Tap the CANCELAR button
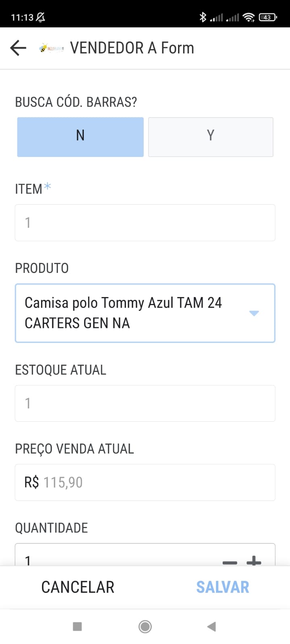 (x=78, y=587)
